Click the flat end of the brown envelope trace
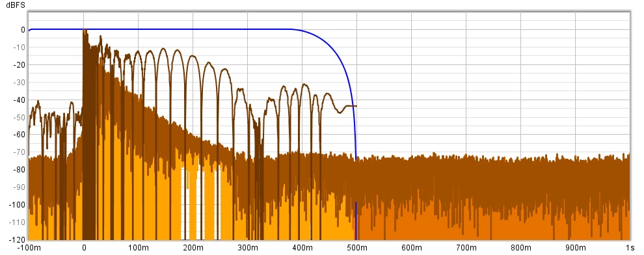The image size is (644, 255). (351, 106)
